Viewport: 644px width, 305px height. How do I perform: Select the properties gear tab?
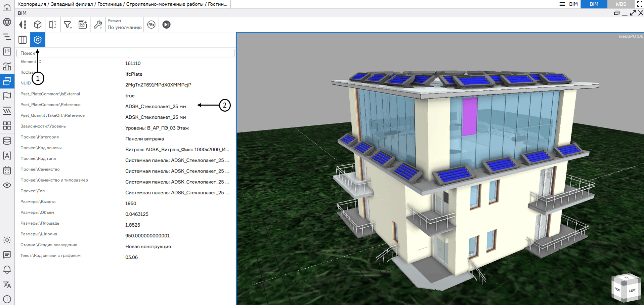38,40
